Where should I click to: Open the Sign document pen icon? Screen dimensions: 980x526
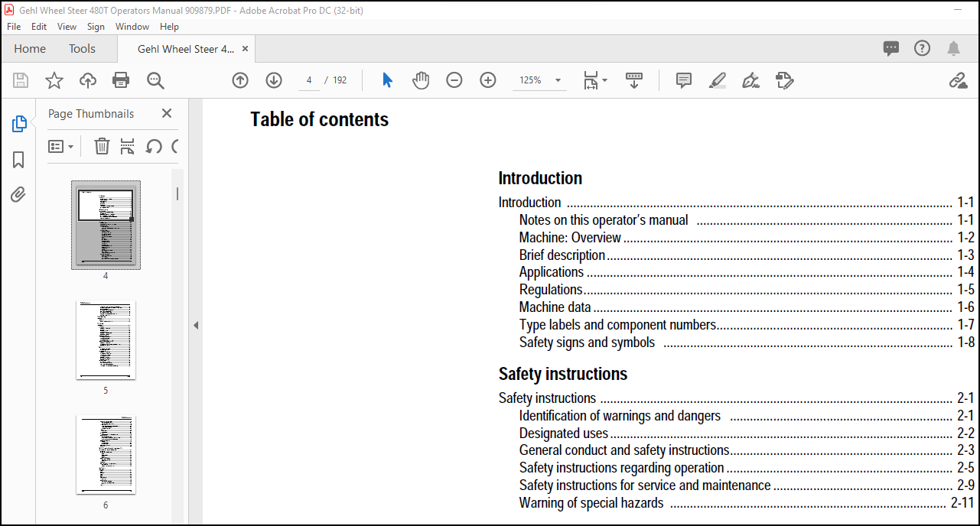pos(751,80)
